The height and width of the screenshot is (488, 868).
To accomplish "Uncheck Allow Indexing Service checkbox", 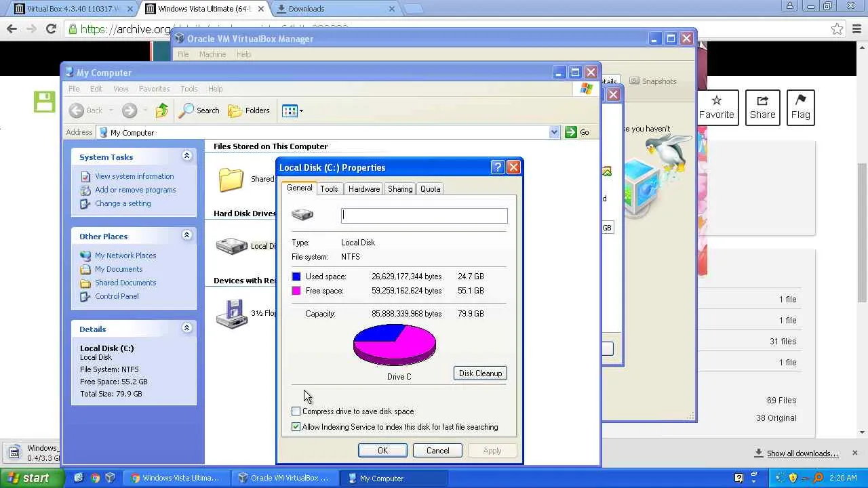I will tap(296, 427).
